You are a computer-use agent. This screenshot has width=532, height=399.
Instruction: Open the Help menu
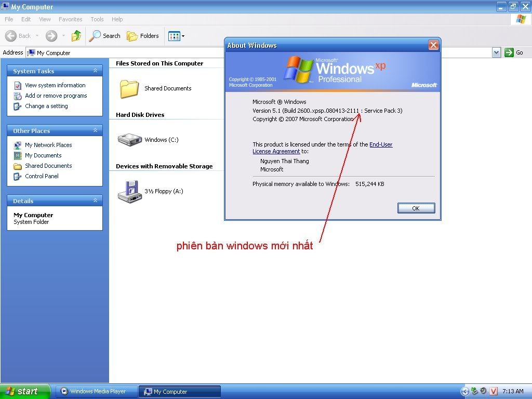(117, 19)
